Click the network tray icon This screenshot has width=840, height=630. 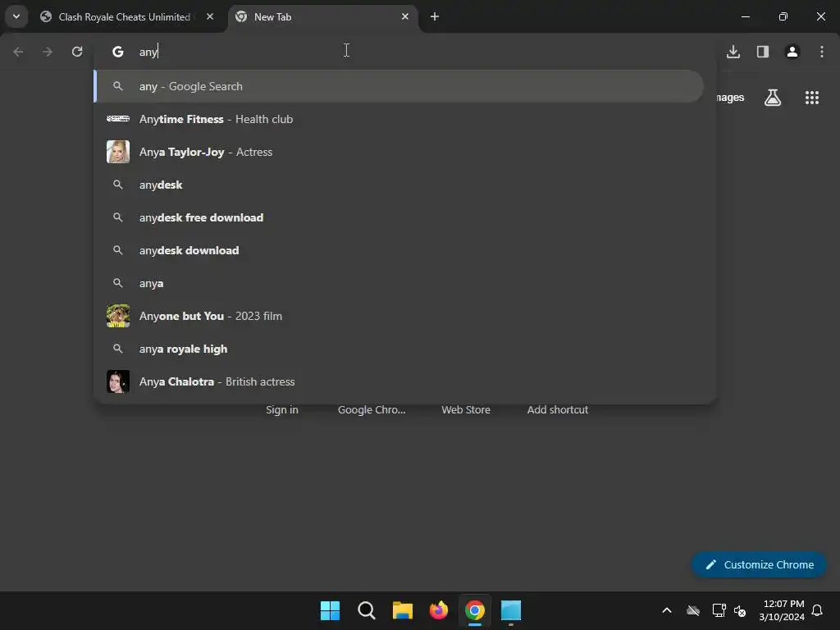coord(719,610)
